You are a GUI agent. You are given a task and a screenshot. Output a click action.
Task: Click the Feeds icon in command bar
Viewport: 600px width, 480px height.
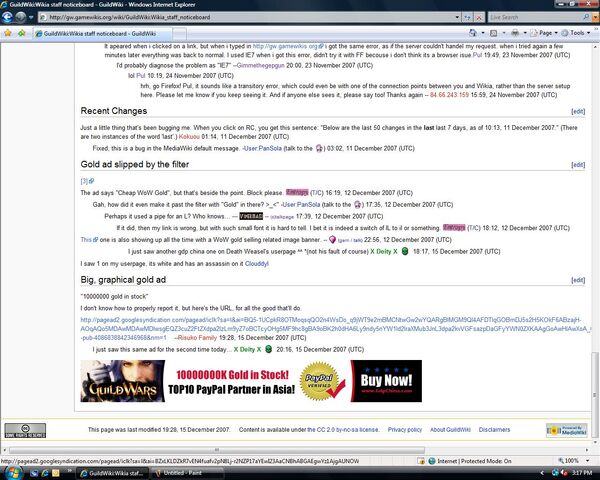pyautogui.click(x=494, y=33)
